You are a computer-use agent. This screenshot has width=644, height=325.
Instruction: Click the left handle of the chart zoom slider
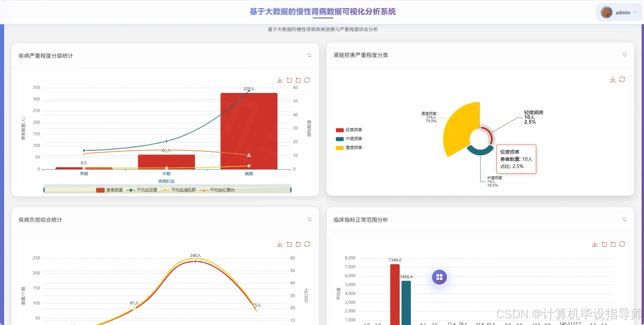coord(44,190)
